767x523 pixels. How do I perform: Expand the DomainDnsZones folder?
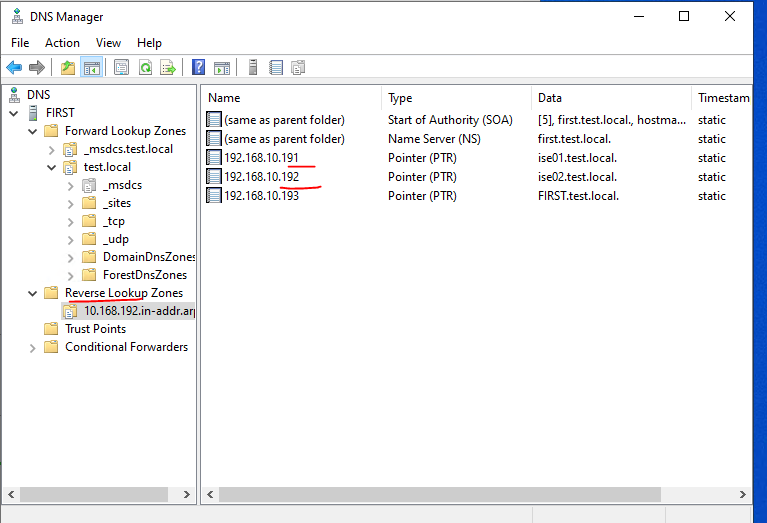tap(70, 258)
